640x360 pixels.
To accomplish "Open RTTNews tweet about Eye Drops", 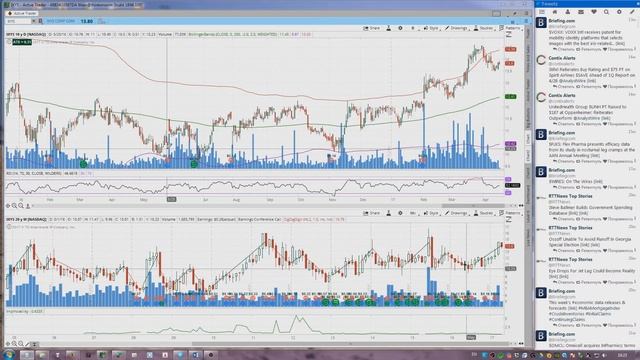I will [x=587, y=271].
